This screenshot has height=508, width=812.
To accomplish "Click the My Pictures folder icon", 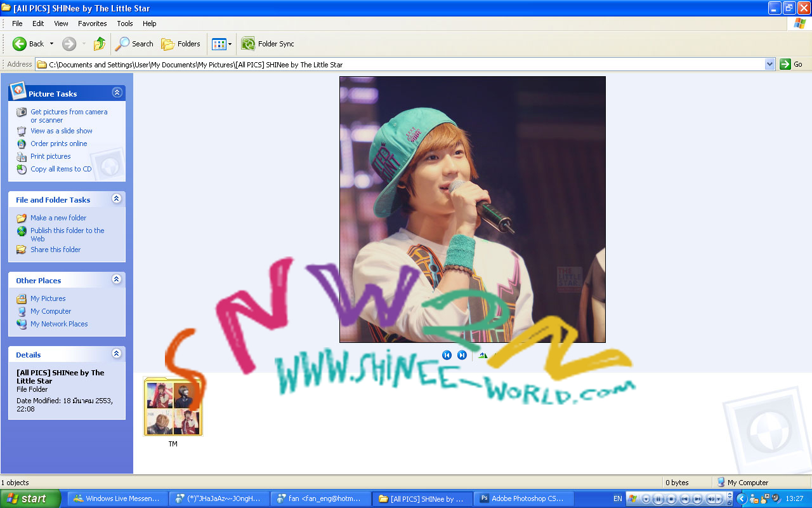I will tap(22, 298).
